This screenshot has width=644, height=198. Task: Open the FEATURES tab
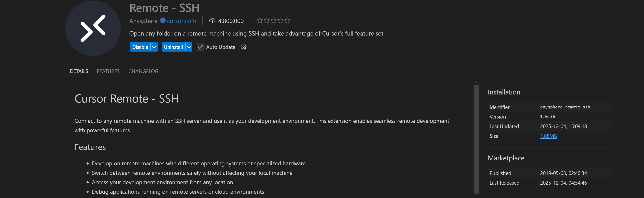108,71
